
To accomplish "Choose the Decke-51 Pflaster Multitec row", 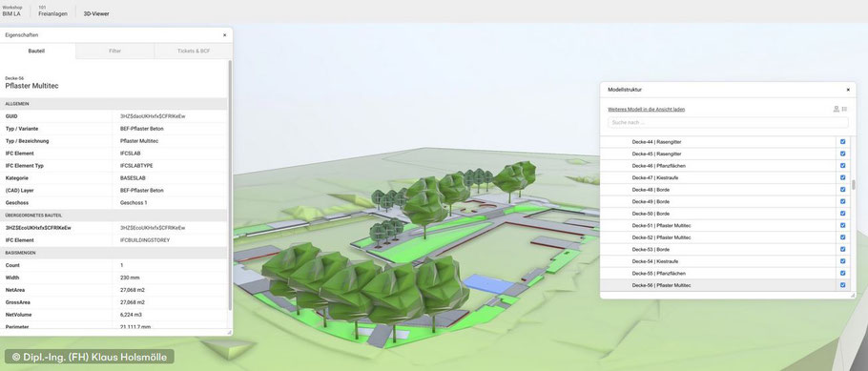I will tap(718, 225).
